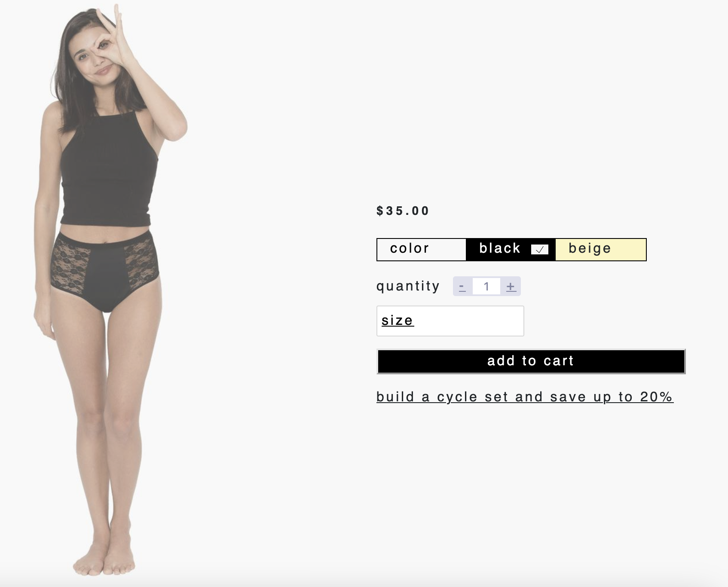Click the underlined size label text
728x587 pixels.
pos(398,321)
